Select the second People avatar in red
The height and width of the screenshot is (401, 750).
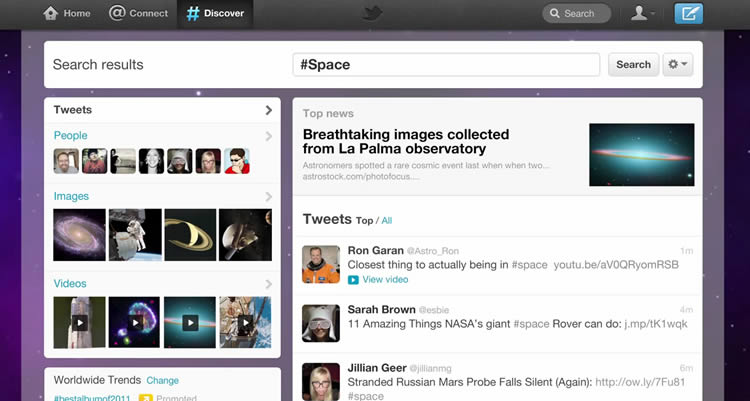[94, 161]
